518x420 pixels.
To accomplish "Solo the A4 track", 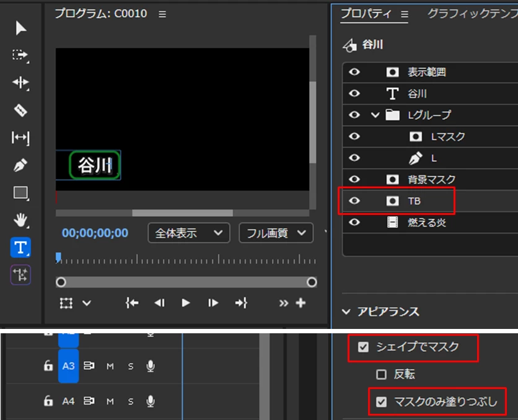I will pos(131,401).
